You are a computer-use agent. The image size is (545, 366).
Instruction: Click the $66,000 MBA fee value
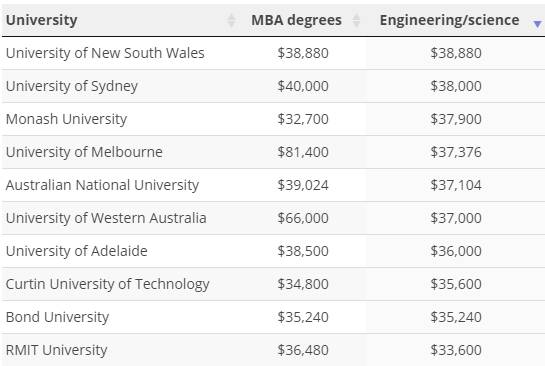(303, 218)
